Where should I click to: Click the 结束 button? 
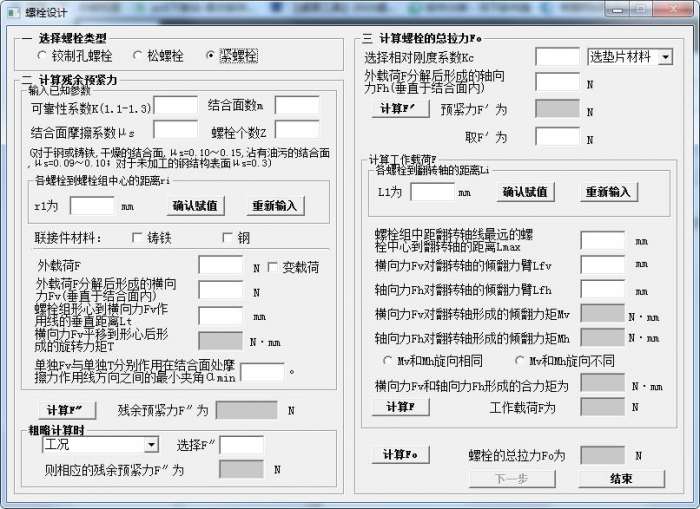(621, 479)
